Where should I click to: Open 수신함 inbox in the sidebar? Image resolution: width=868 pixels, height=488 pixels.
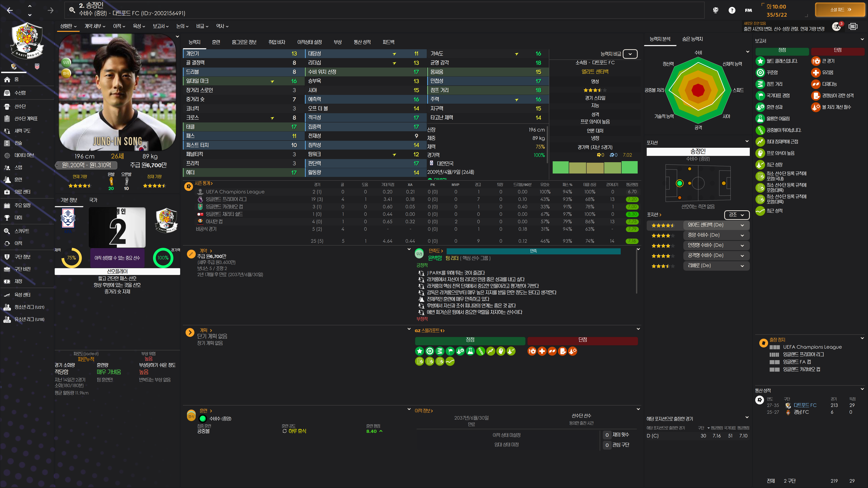point(27,93)
